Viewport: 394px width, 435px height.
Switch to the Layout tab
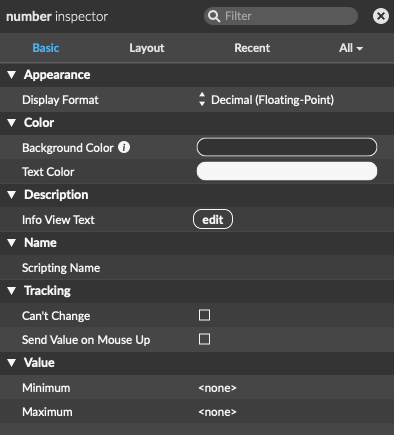(x=147, y=48)
